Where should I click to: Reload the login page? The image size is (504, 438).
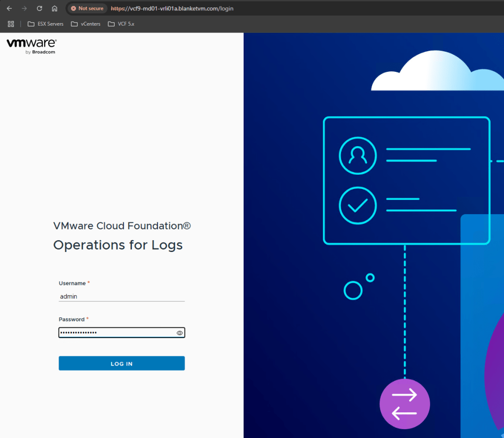point(39,8)
